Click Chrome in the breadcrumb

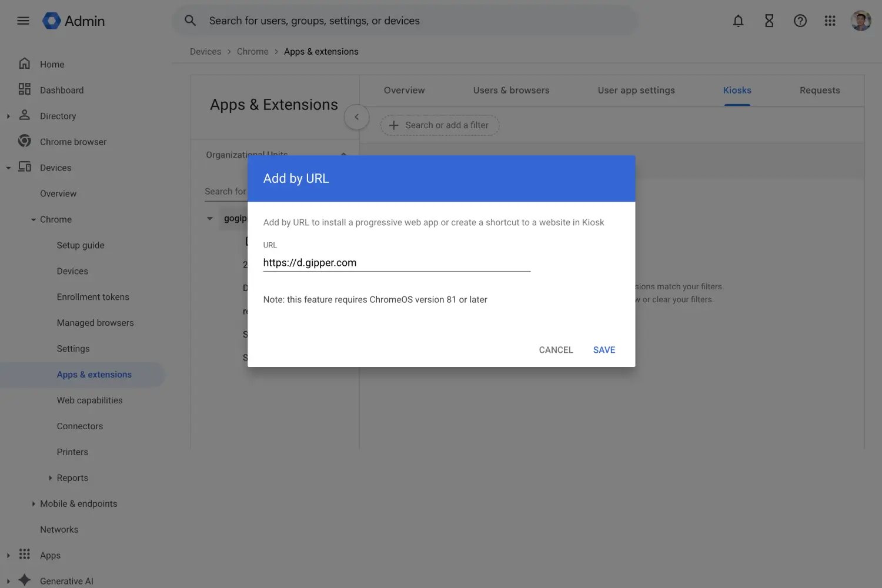coord(252,52)
